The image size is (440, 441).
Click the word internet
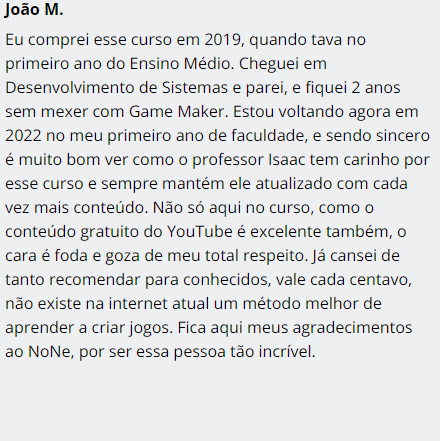pos(138,304)
